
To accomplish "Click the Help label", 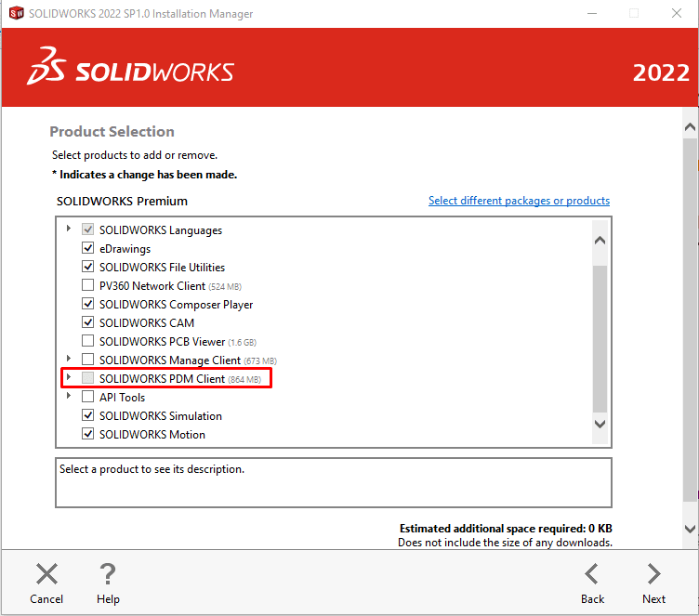I will click(108, 599).
